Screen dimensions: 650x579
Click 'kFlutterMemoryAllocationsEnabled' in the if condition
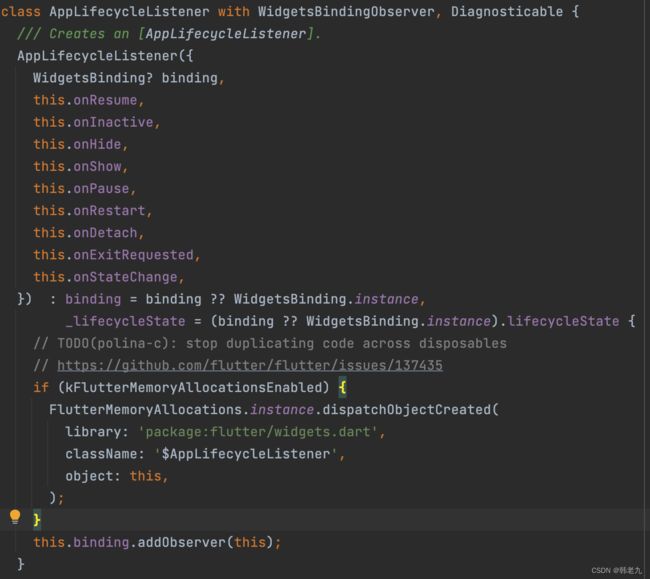pyautogui.click(x=194, y=388)
